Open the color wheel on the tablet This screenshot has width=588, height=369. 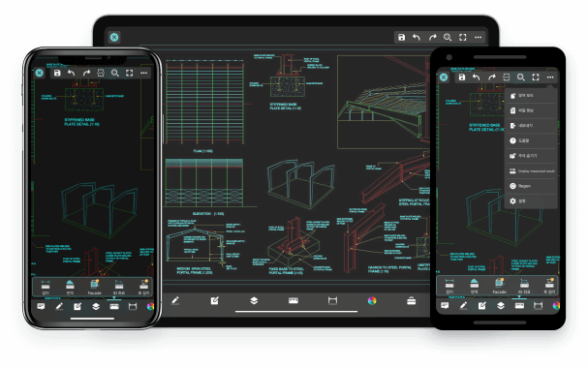coord(372,300)
